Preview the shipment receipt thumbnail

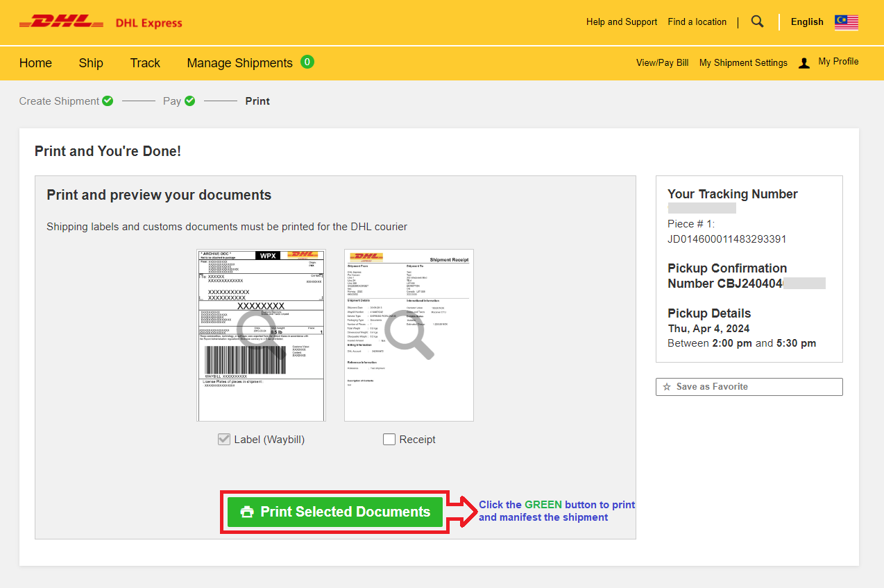pyautogui.click(x=409, y=335)
